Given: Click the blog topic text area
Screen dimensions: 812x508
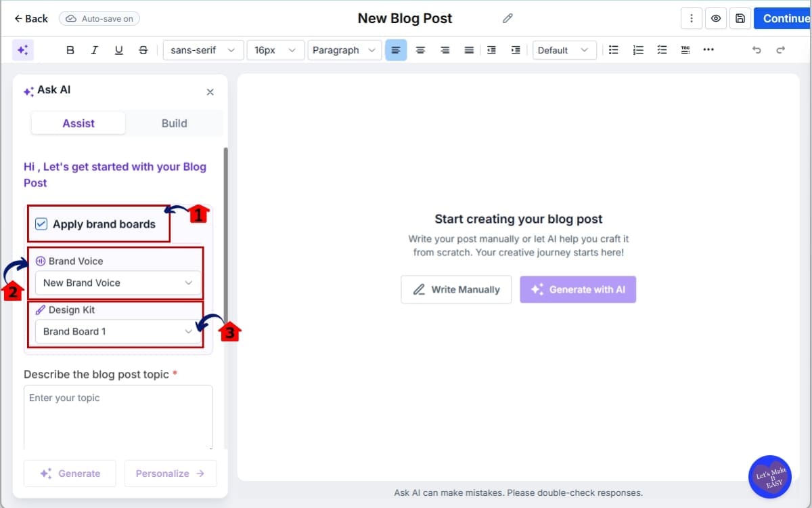Looking at the screenshot, I should coord(118,417).
